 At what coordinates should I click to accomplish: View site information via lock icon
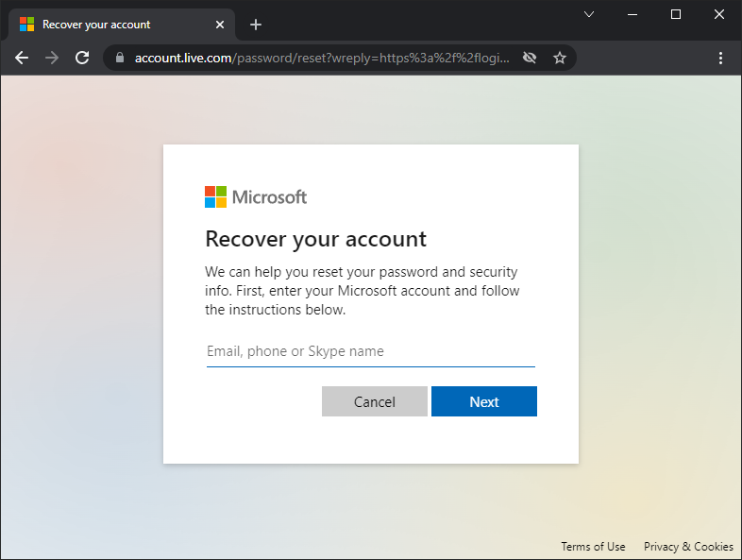[x=119, y=58]
